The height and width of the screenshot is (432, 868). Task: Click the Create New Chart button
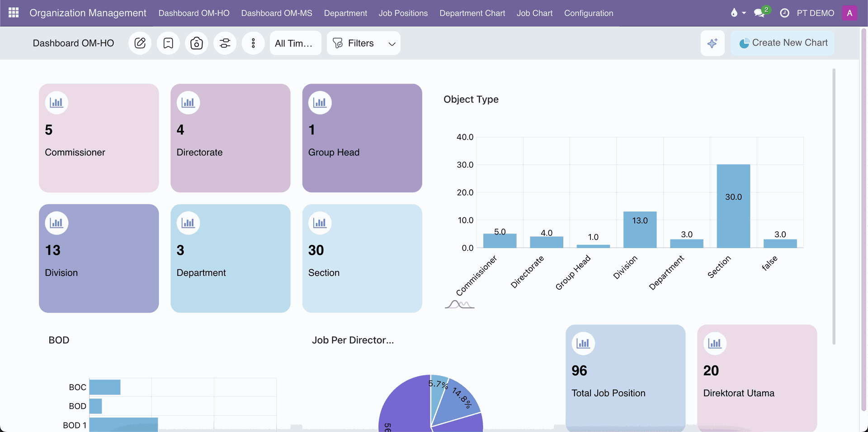pyautogui.click(x=783, y=43)
